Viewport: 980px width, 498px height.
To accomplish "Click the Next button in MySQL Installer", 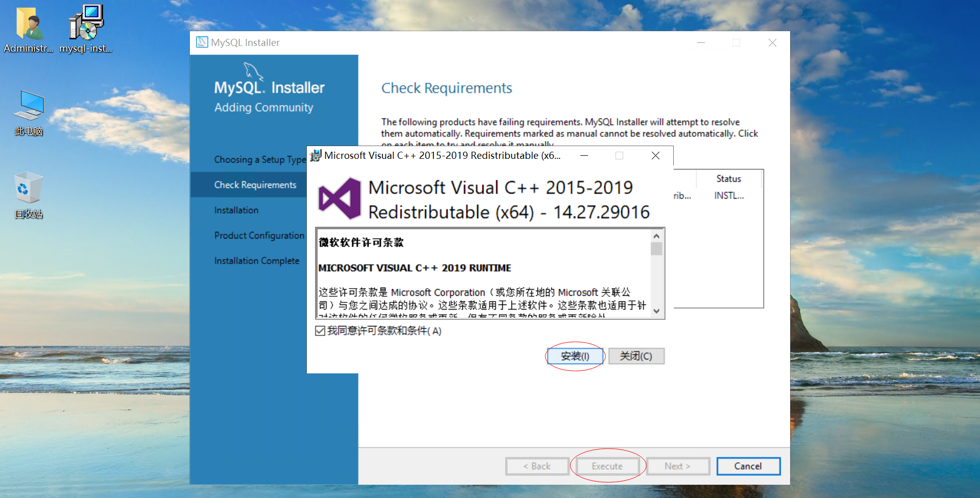I will tap(678, 466).
